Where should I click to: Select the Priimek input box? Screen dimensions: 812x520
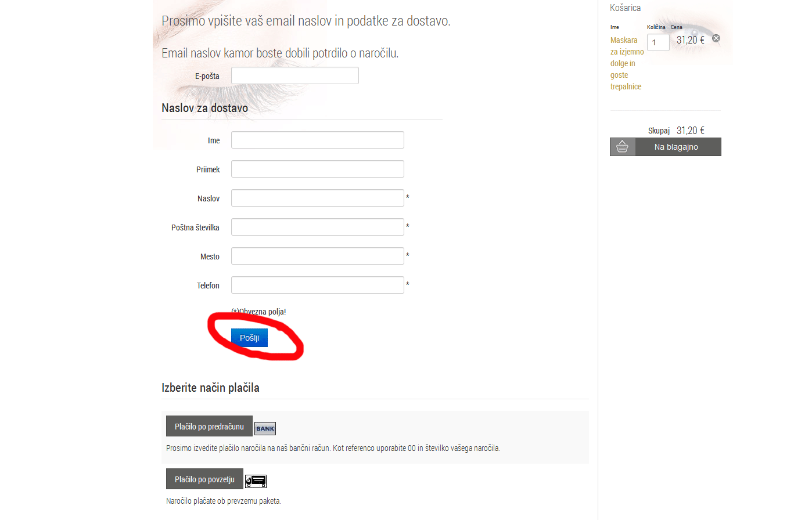317,169
